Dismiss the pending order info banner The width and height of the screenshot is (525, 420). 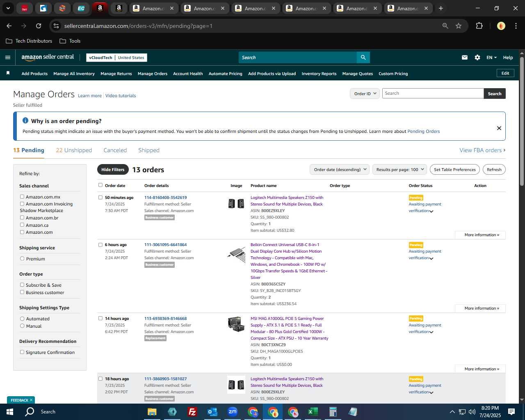click(499, 128)
